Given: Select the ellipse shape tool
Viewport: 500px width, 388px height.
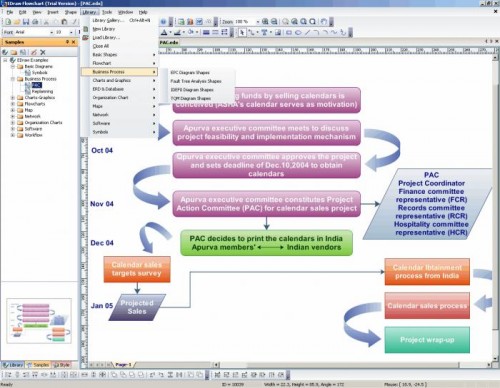Looking at the screenshot, I should tap(298, 32).
